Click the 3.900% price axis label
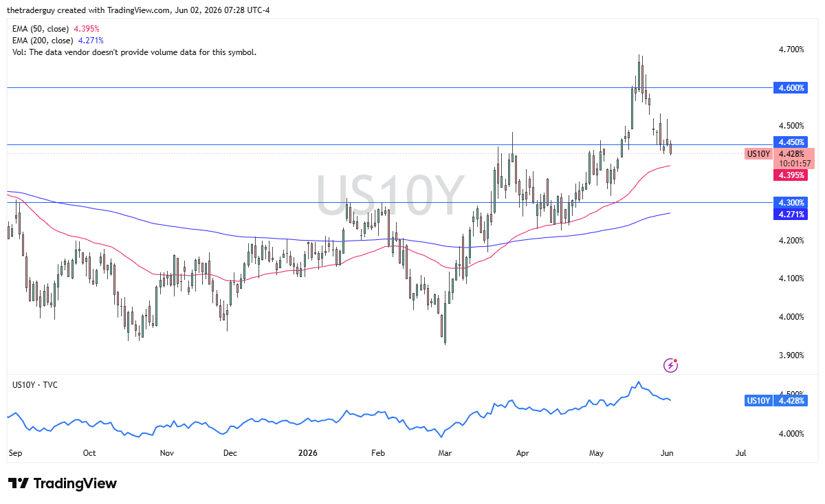825x504 pixels. [x=792, y=355]
